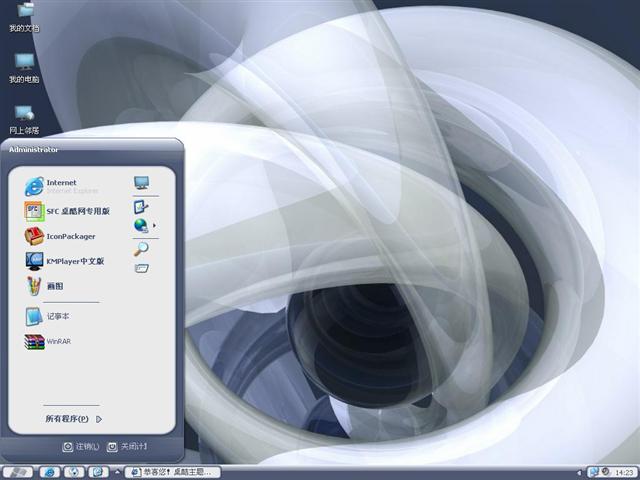Show hidden tray icons with the arrow

click(x=581, y=471)
